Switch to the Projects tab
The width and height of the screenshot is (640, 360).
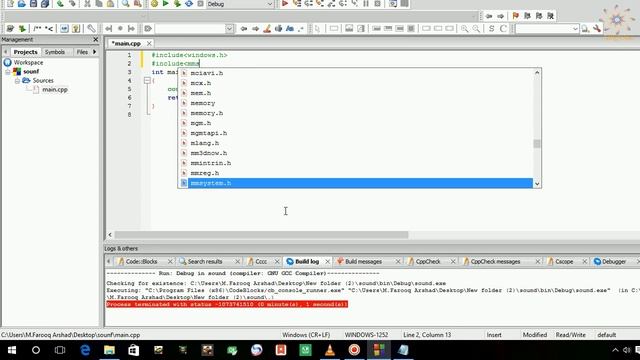25,52
